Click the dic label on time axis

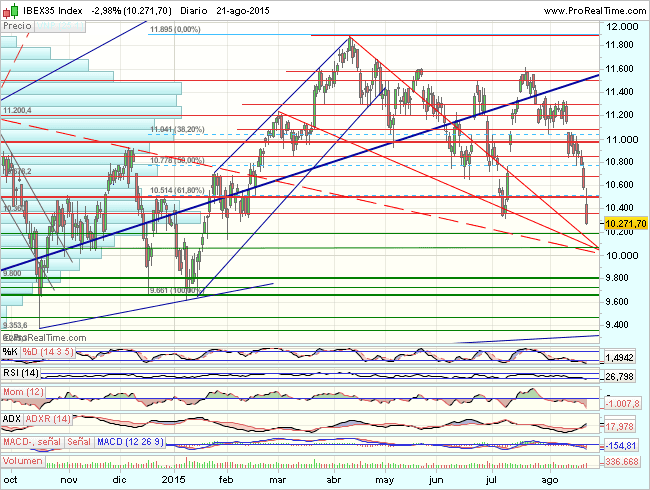coord(119,480)
